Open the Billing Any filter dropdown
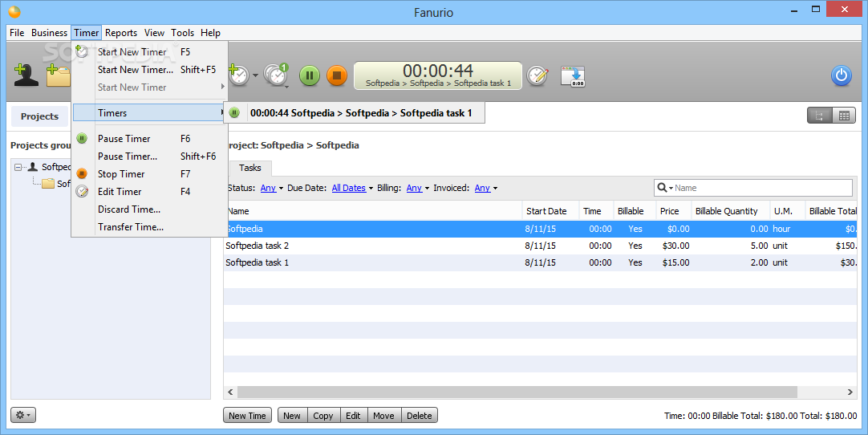This screenshot has width=868, height=435. pos(417,189)
